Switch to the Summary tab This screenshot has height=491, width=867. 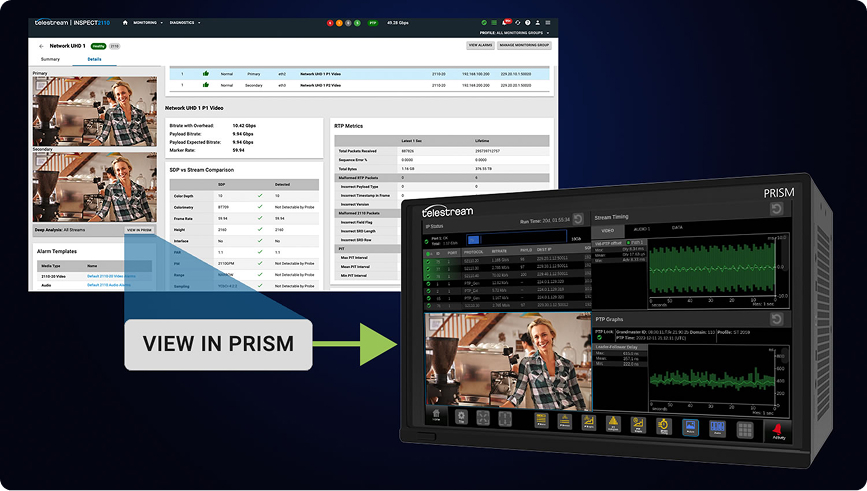coord(50,59)
